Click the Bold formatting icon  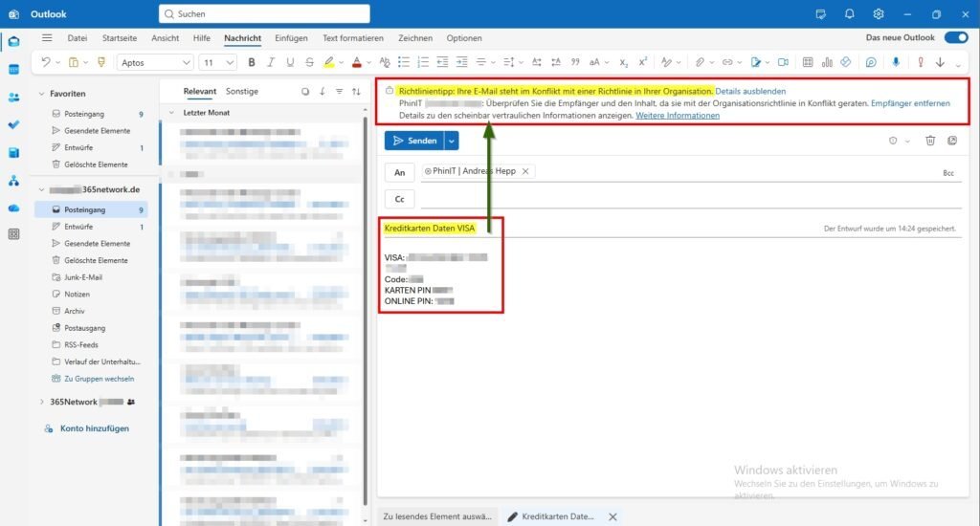[x=253, y=62]
